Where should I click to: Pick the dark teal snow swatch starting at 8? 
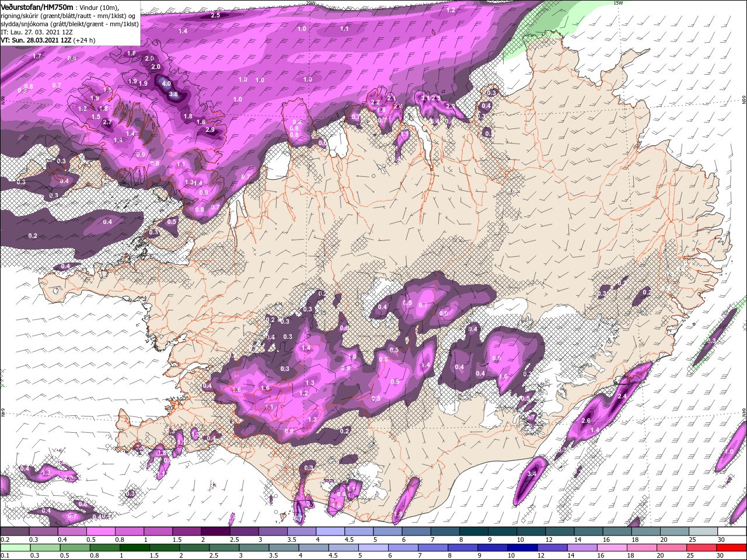[474, 531]
